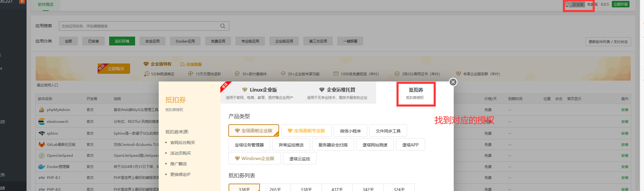644x191 pixels.
Task: Switch to Linux企业版 tab
Action: pyautogui.click(x=260, y=93)
